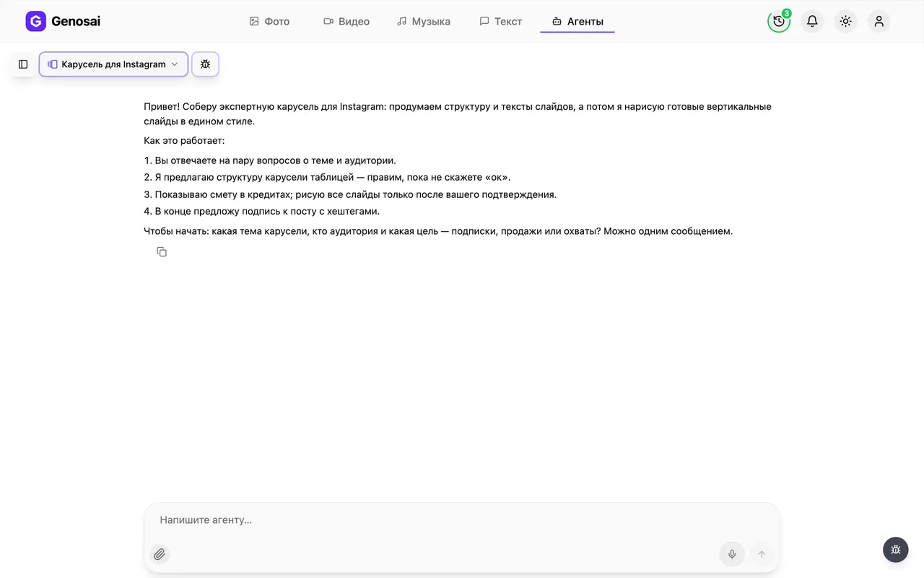Open the Музыка tab
924x578 pixels.
(424, 22)
